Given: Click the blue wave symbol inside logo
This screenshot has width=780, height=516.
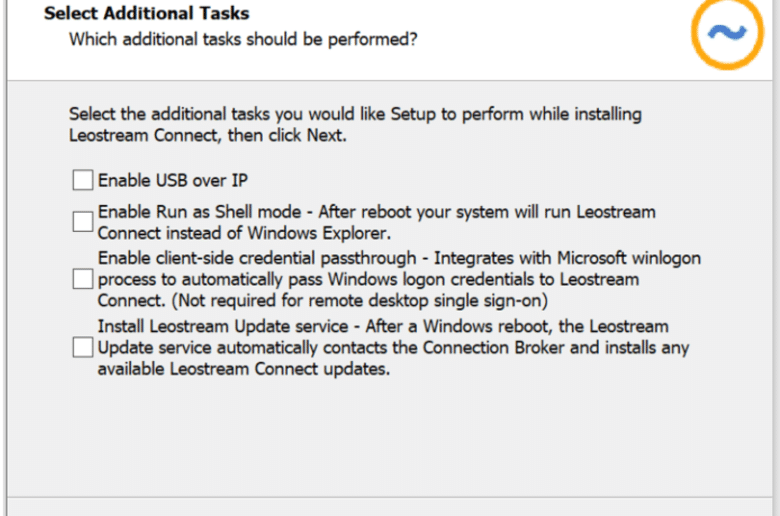Looking at the screenshot, I should click(727, 32).
